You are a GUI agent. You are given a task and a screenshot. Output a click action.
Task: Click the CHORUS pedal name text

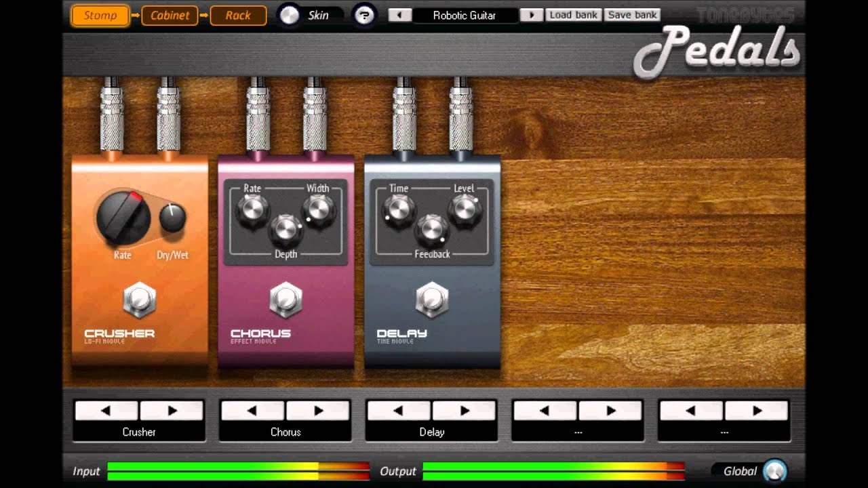tap(260, 333)
